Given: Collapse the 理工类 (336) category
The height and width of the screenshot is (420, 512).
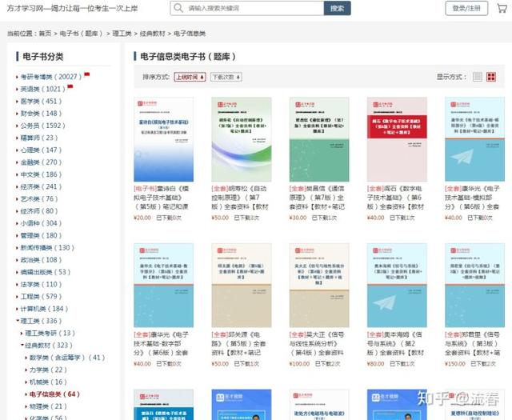Looking at the screenshot, I should coord(41,321).
